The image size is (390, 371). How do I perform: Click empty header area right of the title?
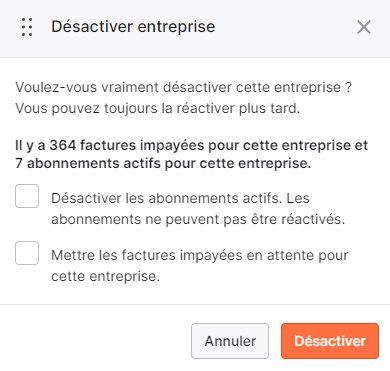pos(283,27)
